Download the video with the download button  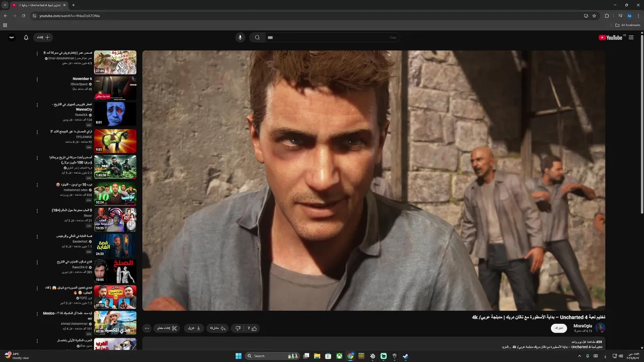tap(194, 328)
